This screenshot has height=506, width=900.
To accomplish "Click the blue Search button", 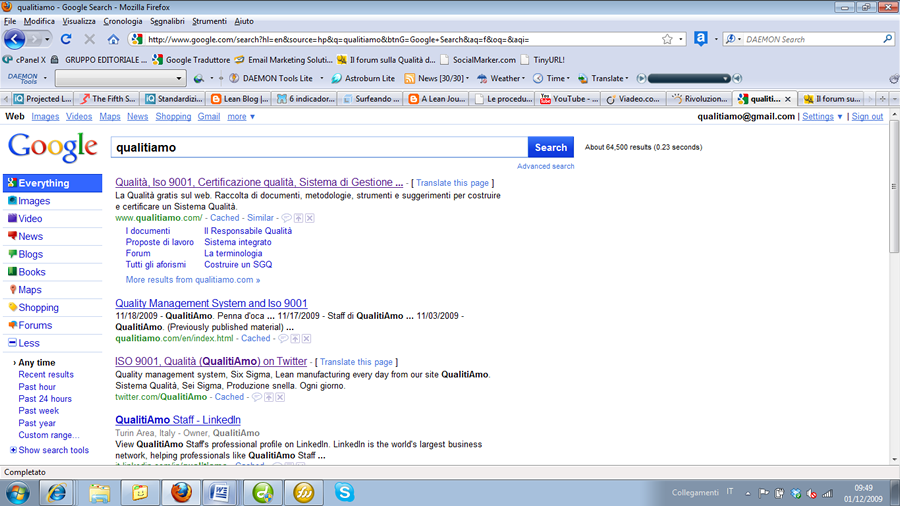I will point(550,147).
